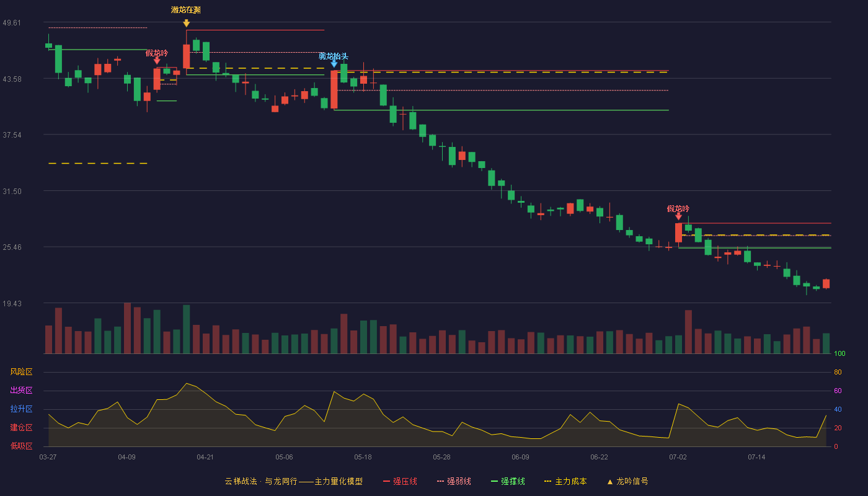The image size is (868, 496).
Task: Click the red 假龙吟 arrow in April
Action: point(157,60)
